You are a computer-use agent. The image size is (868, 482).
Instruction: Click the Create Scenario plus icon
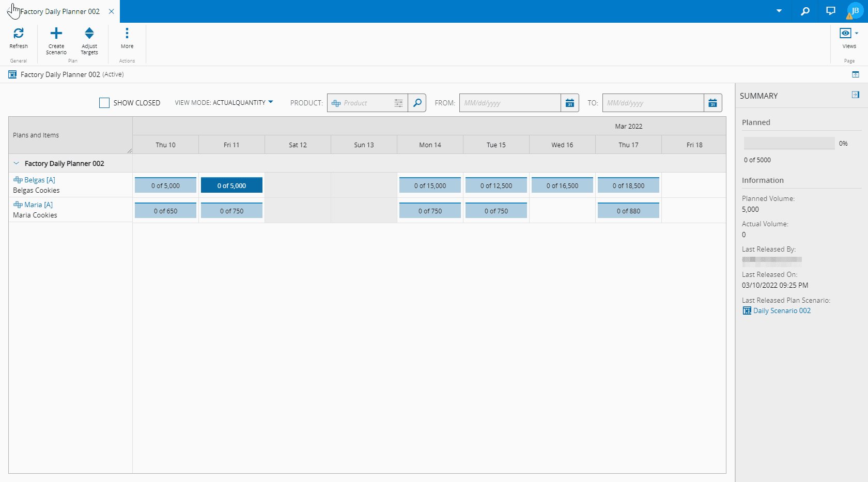[x=56, y=34]
